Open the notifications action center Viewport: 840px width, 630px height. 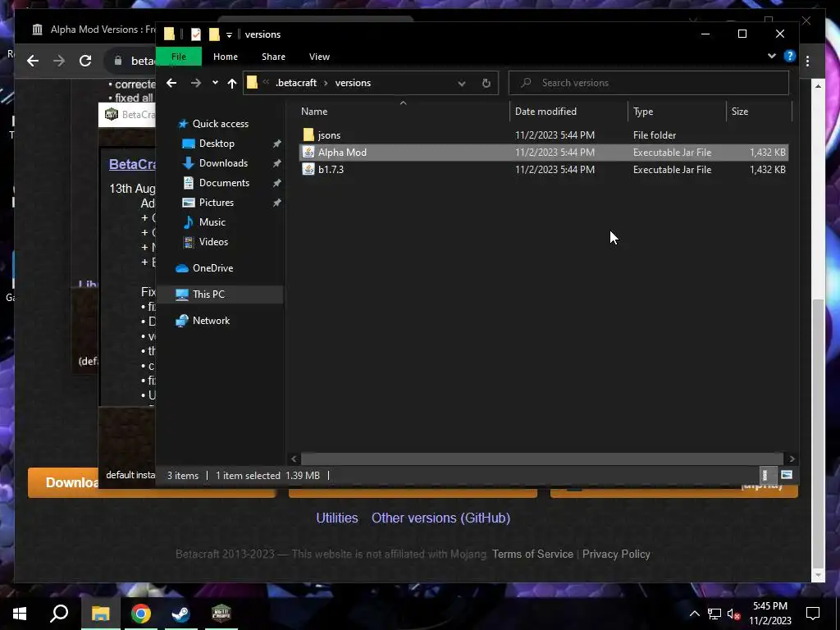tap(813, 614)
